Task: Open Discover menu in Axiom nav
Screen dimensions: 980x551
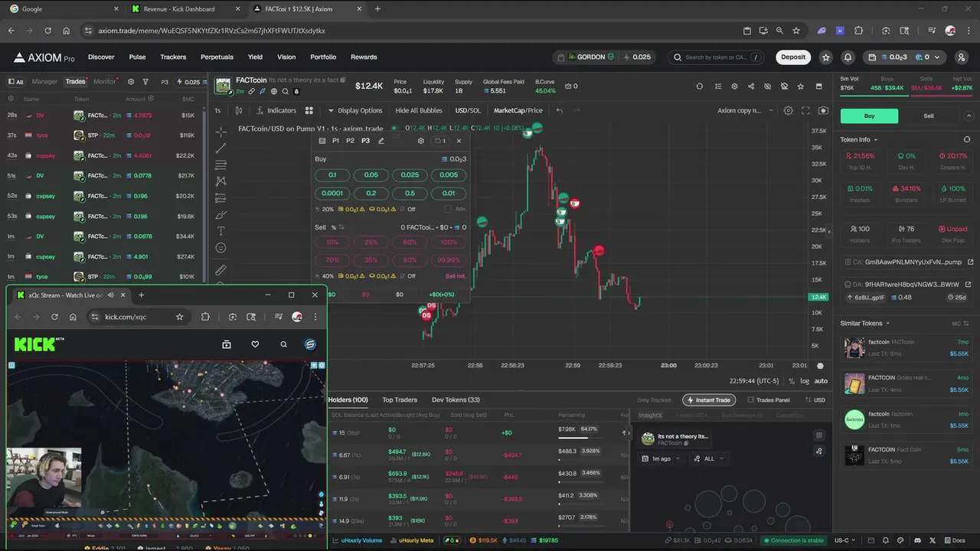Action: pyautogui.click(x=101, y=57)
